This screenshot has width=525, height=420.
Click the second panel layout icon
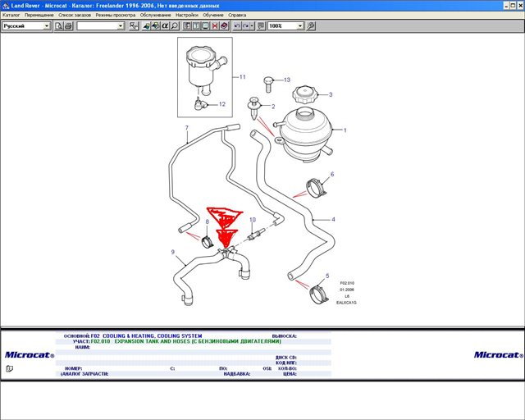(196, 25)
